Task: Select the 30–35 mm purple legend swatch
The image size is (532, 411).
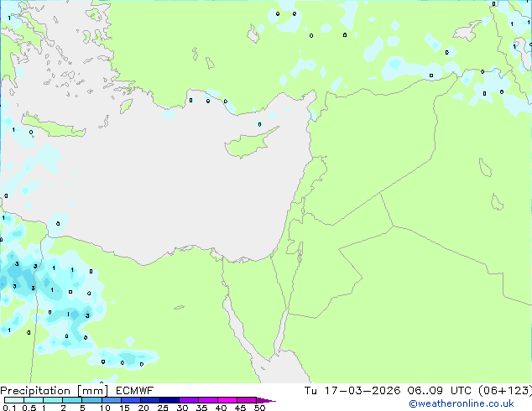Action: (188, 400)
